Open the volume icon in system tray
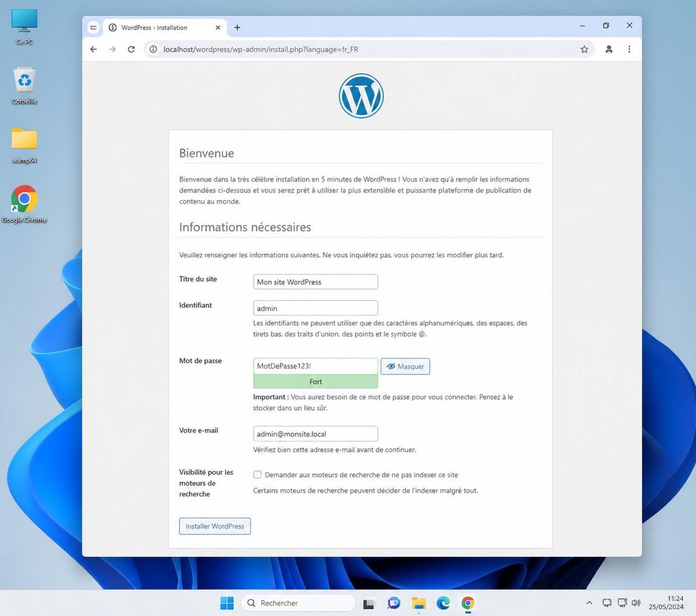This screenshot has width=696, height=616. point(636,603)
